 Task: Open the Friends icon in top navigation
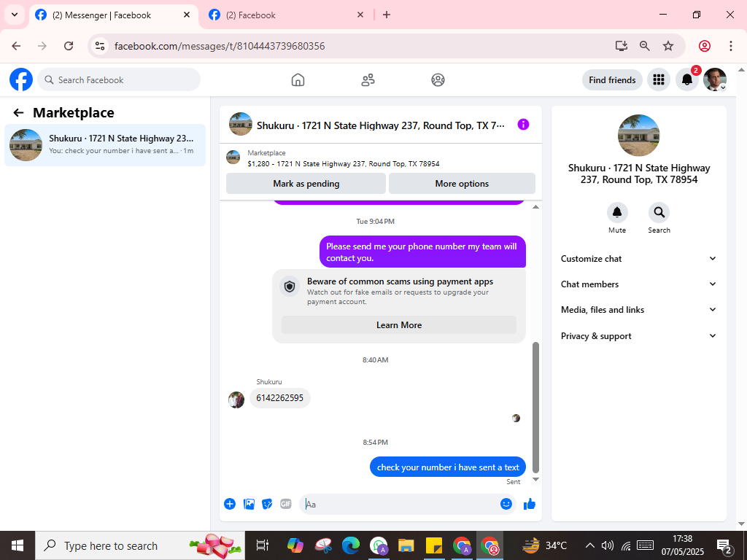368,80
